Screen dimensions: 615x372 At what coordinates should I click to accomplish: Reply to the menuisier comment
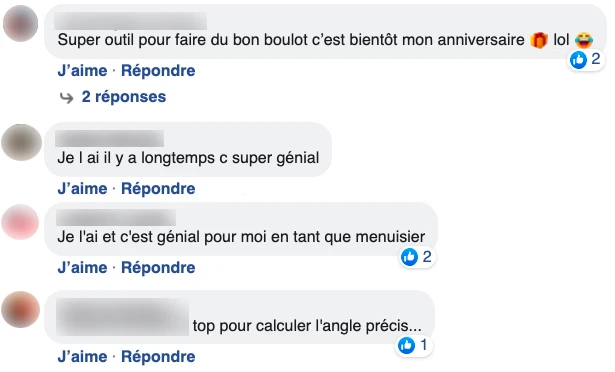tap(158, 268)
